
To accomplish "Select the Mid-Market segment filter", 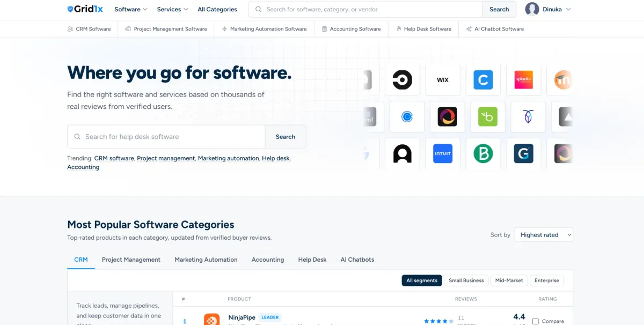I will coord(509,280).
